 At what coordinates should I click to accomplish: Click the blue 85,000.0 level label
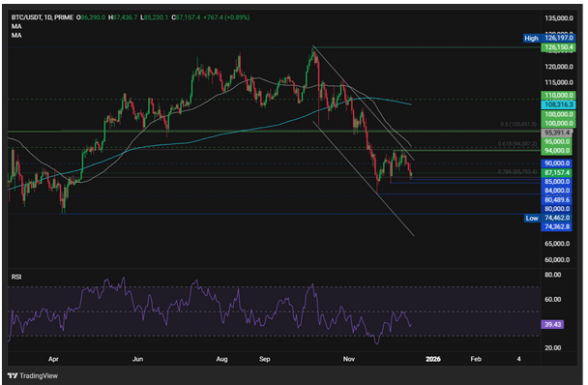point(557,182)
